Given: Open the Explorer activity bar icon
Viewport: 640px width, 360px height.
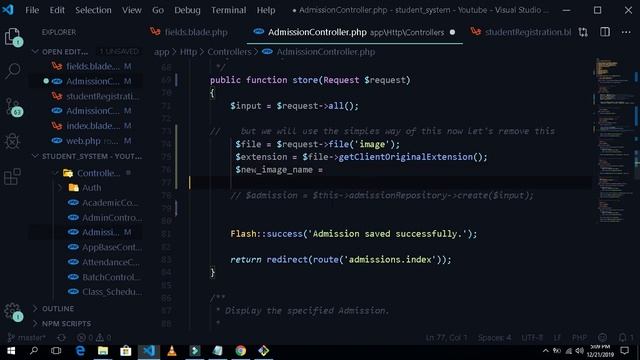Looking at the screenshot, I should point(13,37).
